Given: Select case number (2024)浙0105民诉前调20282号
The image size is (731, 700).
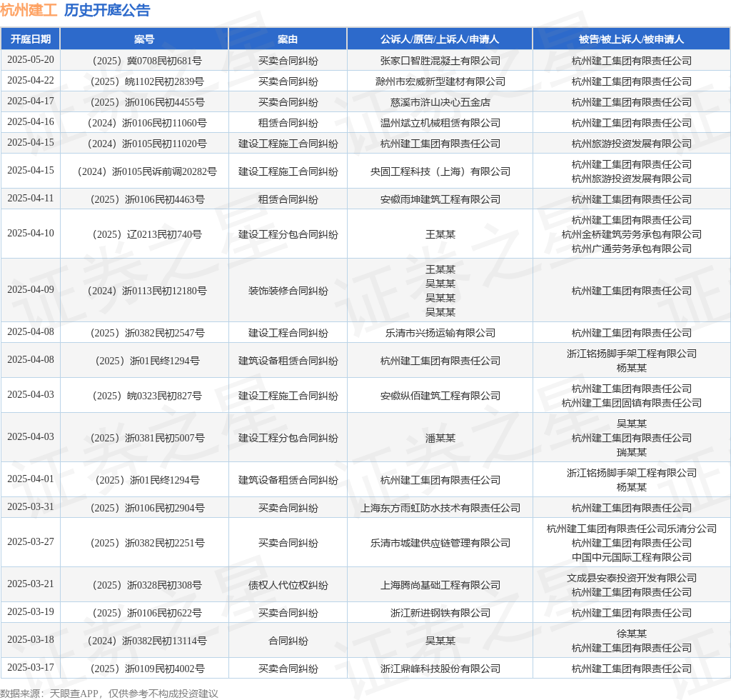Looking at the screenshot, I should click(144, 171).
